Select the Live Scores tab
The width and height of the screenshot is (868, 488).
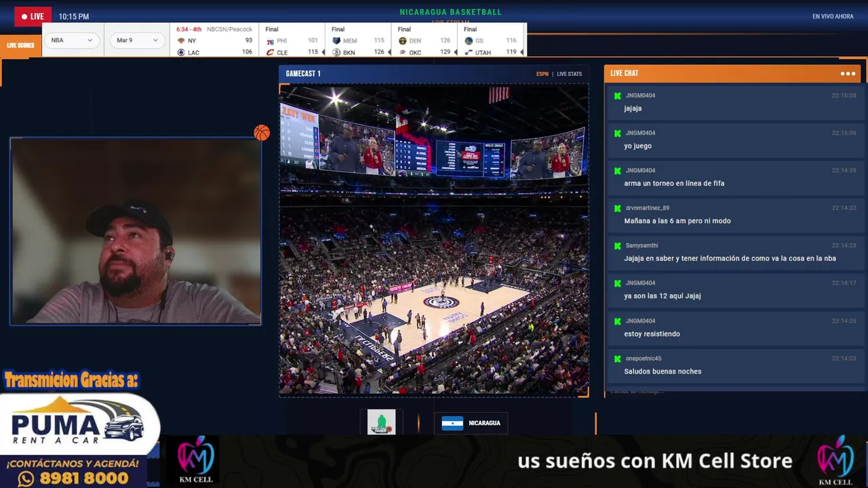pyautogui.click(x=20, y=45)
